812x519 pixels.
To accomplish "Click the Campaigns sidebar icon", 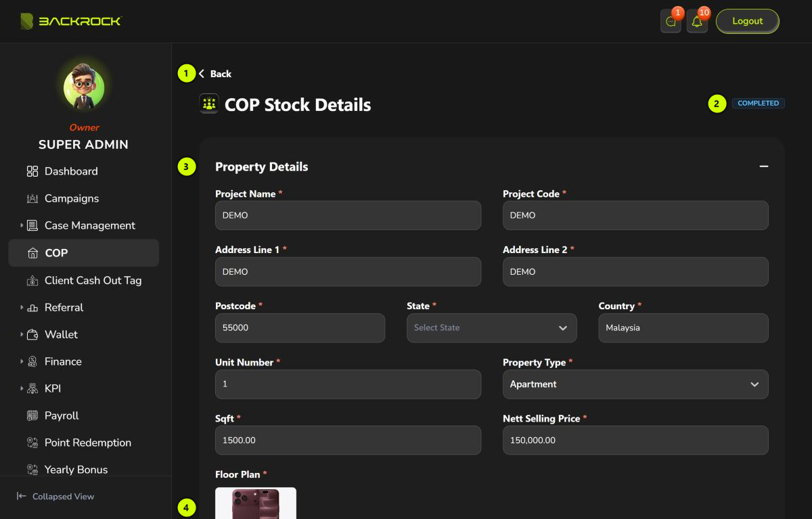I will coord(32,198).
